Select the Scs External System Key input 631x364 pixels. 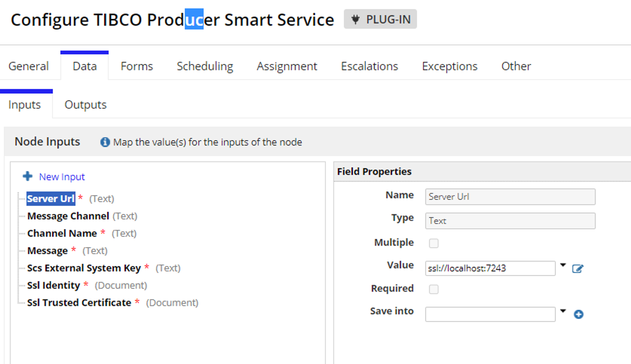coord(84,268)
